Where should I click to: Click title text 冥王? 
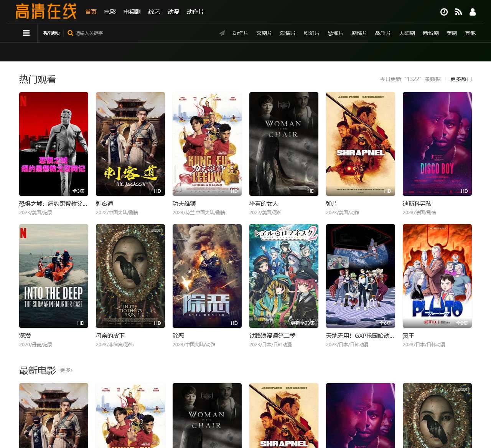(409, 336)
